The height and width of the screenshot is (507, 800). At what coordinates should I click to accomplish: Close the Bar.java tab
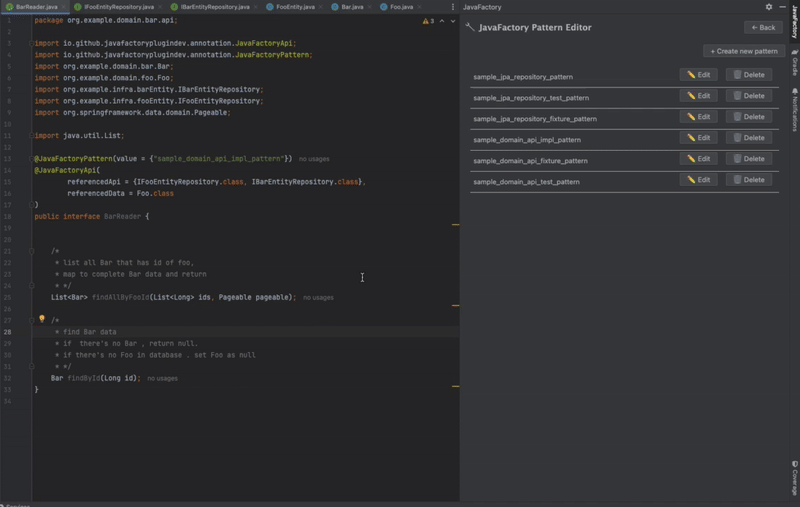(x=369, y=7)
